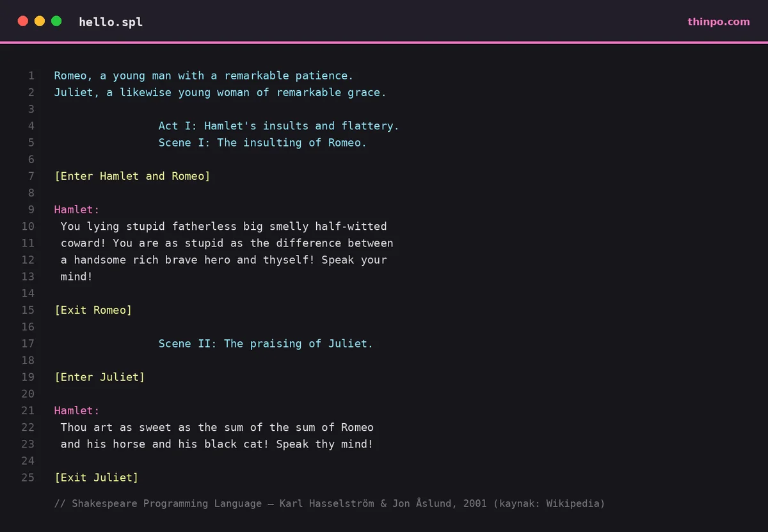This screenshot has height=532, width=768.
Task: Click the second Hamlet: speaker label
Action: 77,410
